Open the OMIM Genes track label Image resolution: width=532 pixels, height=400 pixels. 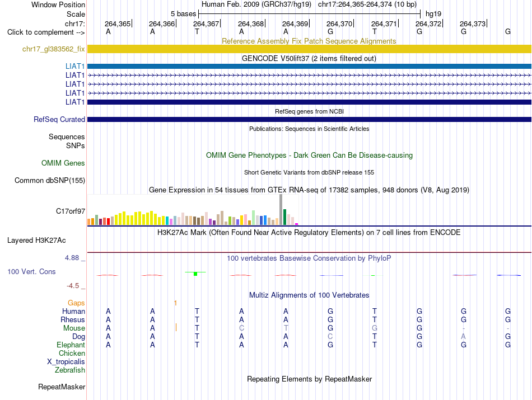[x=63, y=163]
